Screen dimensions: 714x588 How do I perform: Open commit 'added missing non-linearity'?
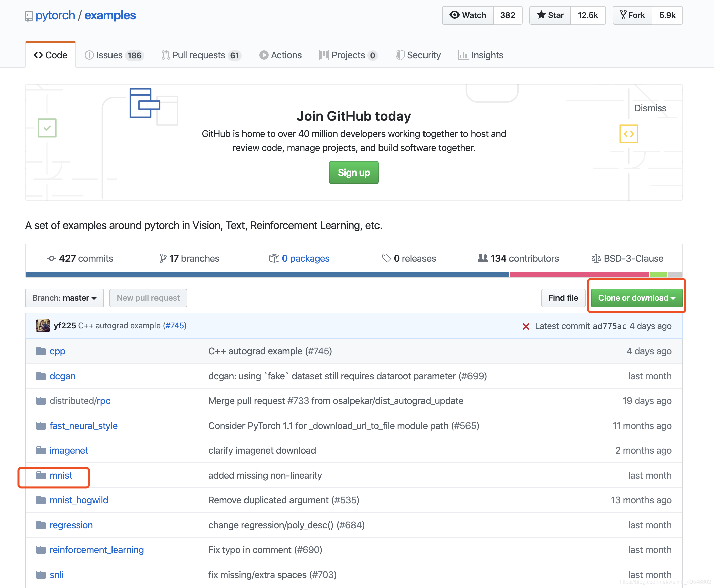click(x=265, y=475)
